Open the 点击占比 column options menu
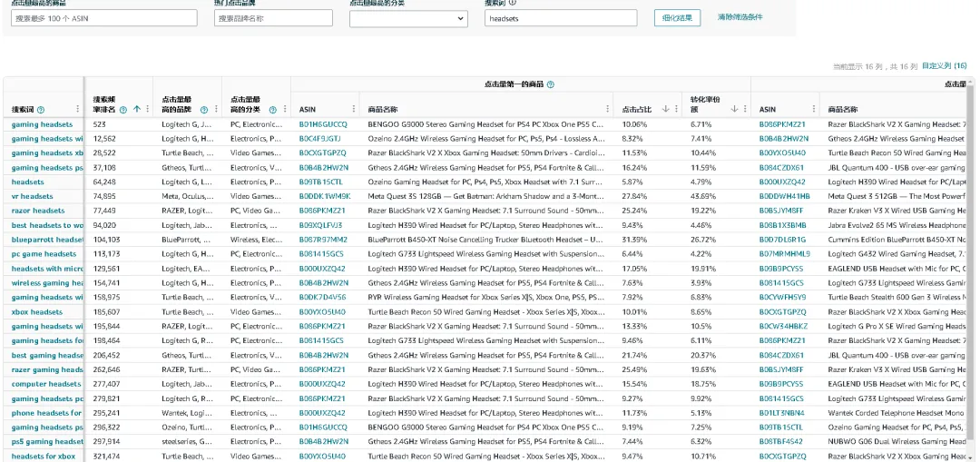The height and width of the screenshot is (462, 980). (x=676, y=109)
